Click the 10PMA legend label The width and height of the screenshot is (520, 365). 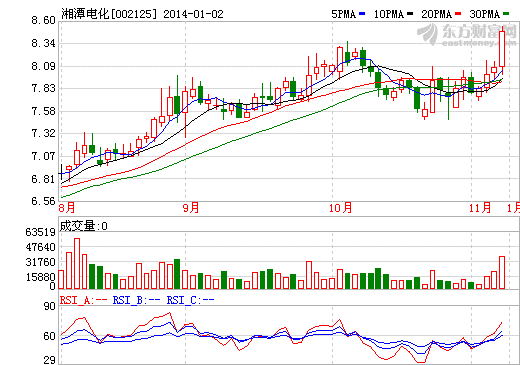click(x=389, y=14)
